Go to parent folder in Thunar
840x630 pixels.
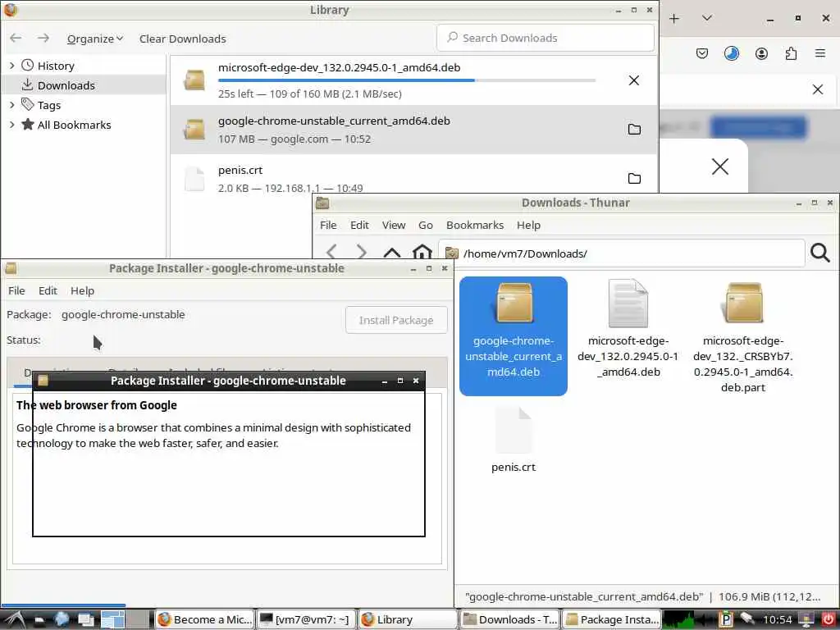coord(392,252)
